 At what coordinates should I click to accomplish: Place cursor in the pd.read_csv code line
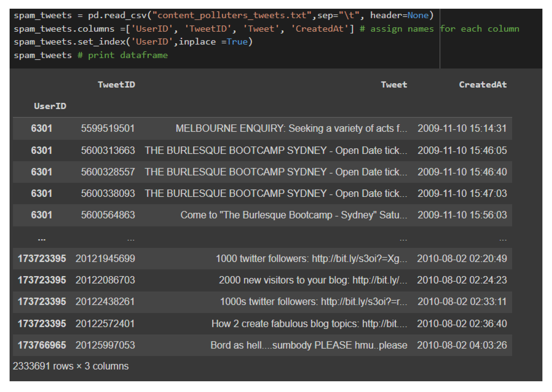(x=223, y=15)
